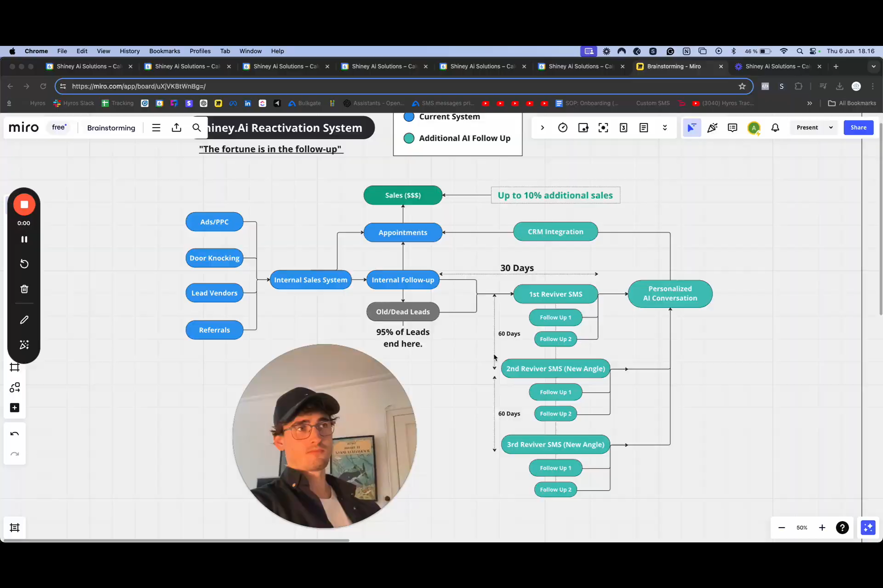Image resolution: width=883 pixels, height=588 pixels.
Task: Click the Miro undo arrow
Action: (x=15, y=434)
